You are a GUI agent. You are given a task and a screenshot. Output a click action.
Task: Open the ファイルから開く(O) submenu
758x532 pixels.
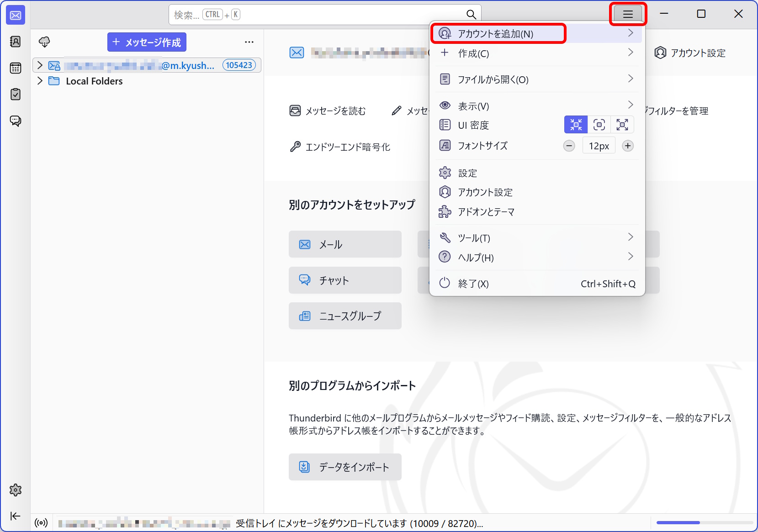(537, 79)
